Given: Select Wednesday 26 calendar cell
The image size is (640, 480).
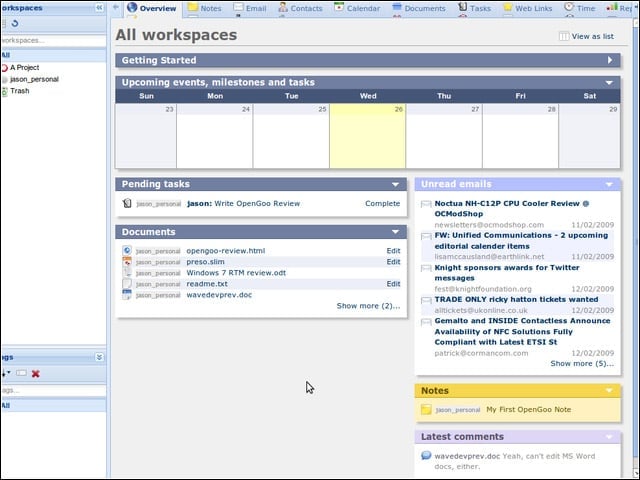Looking at the screenshot, I should pyautogui.click(x=367, y=136).
